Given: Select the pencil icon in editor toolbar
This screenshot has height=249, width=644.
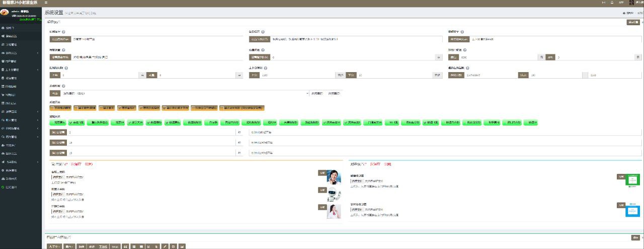Looking at the screenshot, I should (165, 246).
